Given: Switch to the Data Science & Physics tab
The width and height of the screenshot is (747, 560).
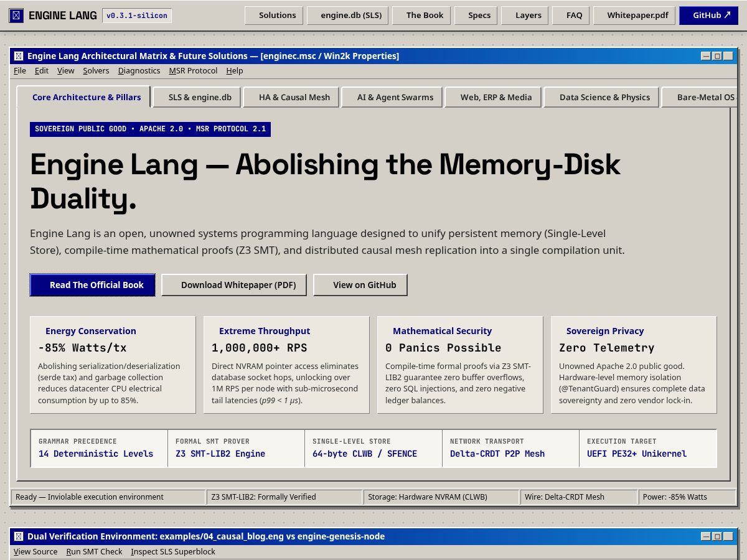Looking at the screenshot, I should click(601, 97).
